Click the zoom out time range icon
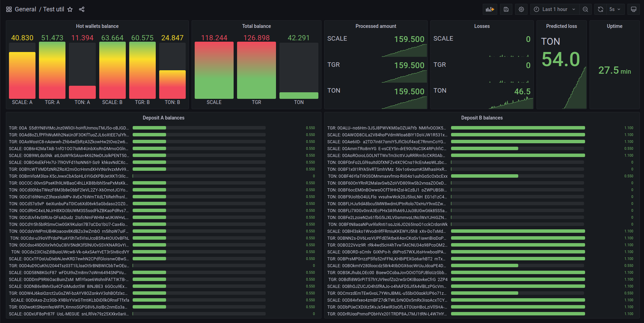644x323 pixels. tap(585, 9)
